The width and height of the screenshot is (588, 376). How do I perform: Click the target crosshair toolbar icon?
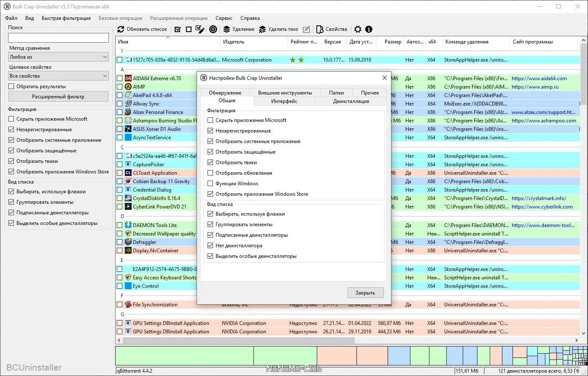[x=213, y=29]
